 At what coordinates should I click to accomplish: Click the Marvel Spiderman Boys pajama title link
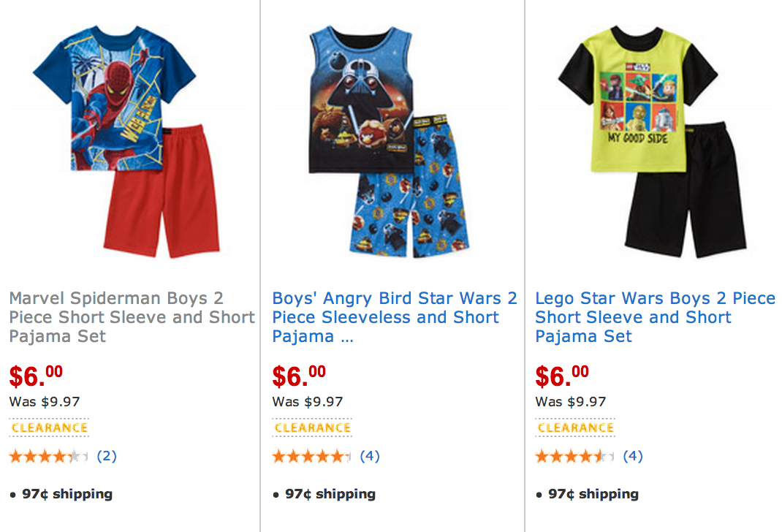click(x=132, y=317)
